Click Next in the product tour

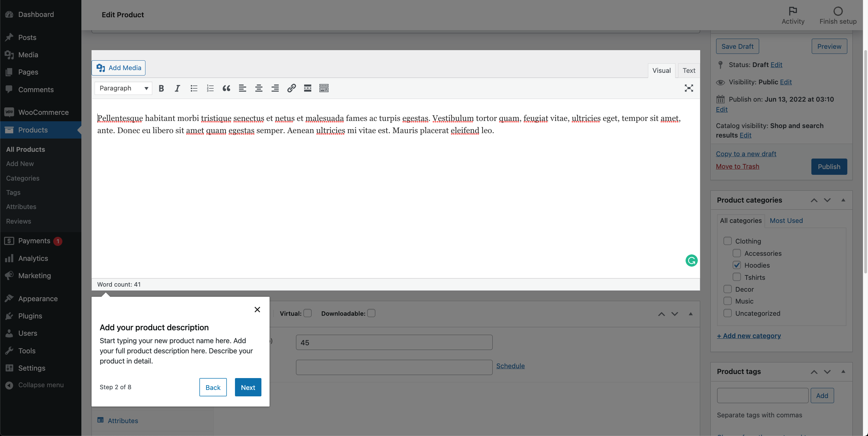coord(248,387)
